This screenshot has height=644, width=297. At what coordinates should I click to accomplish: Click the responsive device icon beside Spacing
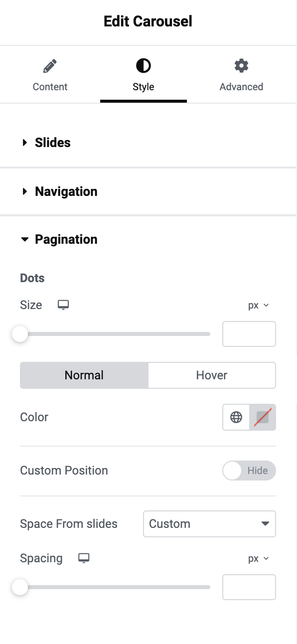point(84,558)
